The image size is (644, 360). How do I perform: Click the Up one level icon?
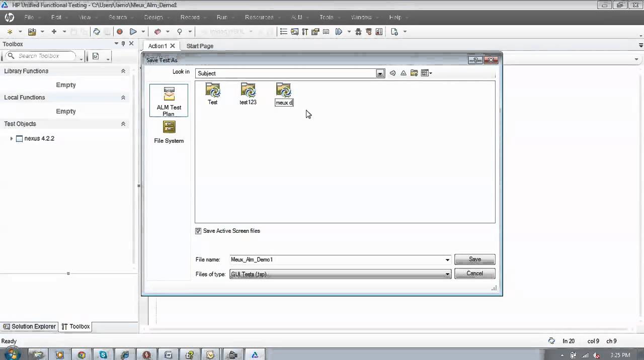(x=403, y=73)
